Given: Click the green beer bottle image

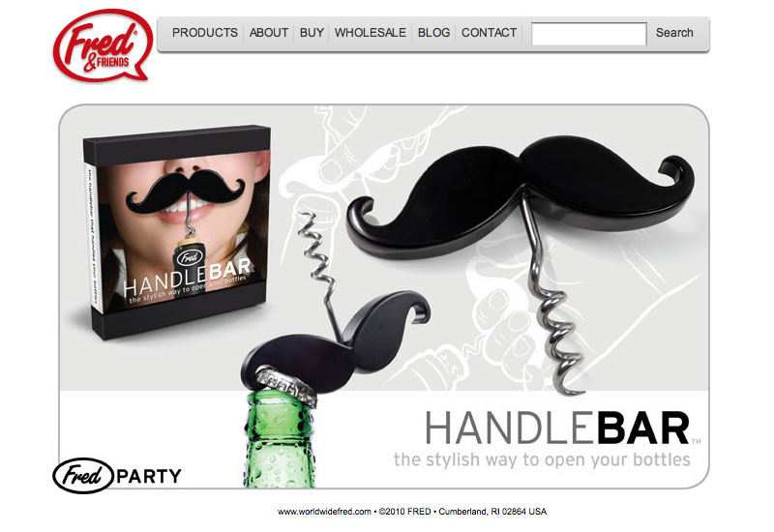Looking at the screenshot, I should click(x=280, y=437).
